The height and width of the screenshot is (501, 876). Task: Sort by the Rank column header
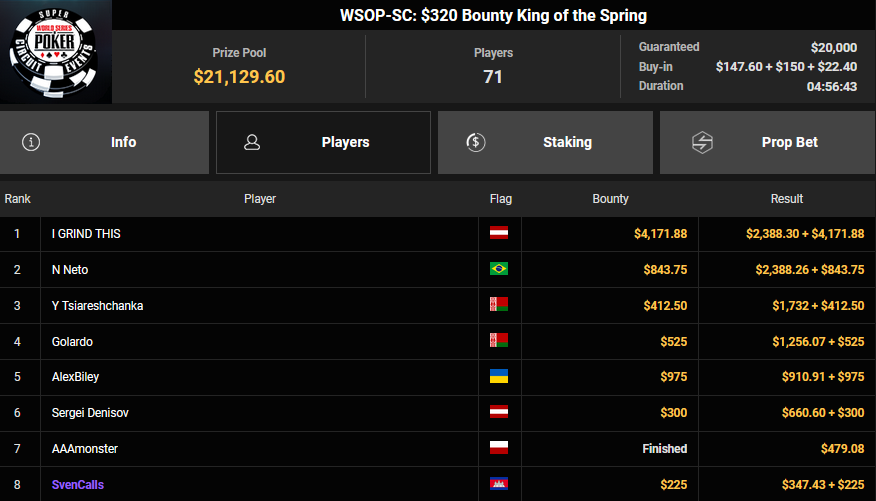click(18, 199)
